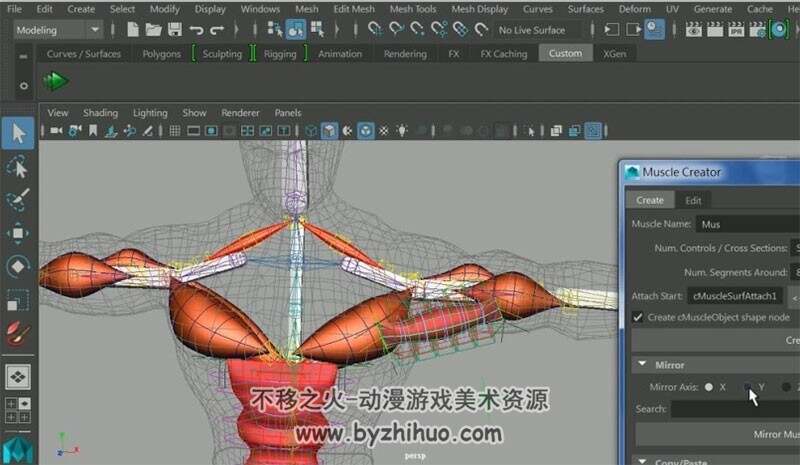
Task: Select the X mirror axis radio
Action: [709, 387]
